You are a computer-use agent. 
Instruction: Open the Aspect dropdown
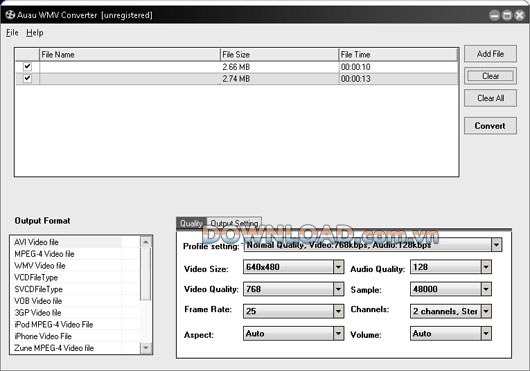[x=338, y=333]
